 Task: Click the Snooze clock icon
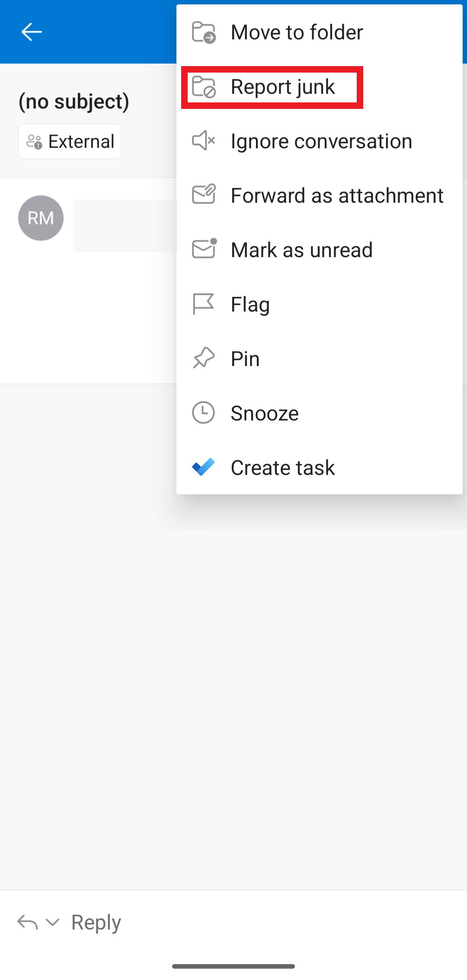tap(204, 413)
